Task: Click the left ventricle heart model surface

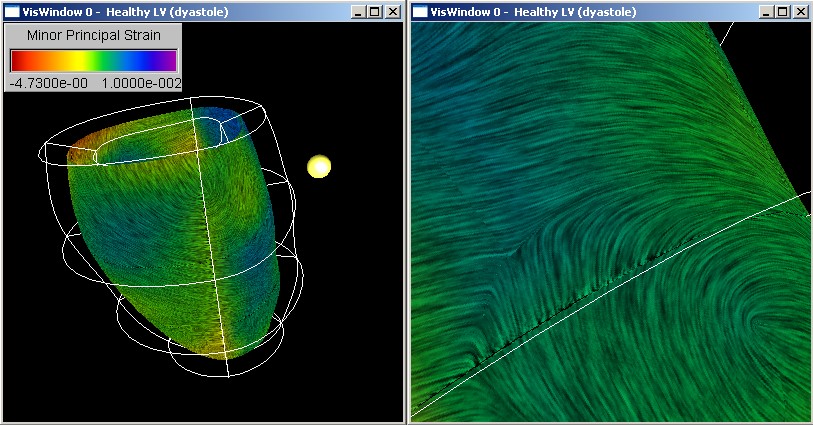Action: (x=176, y=233)
